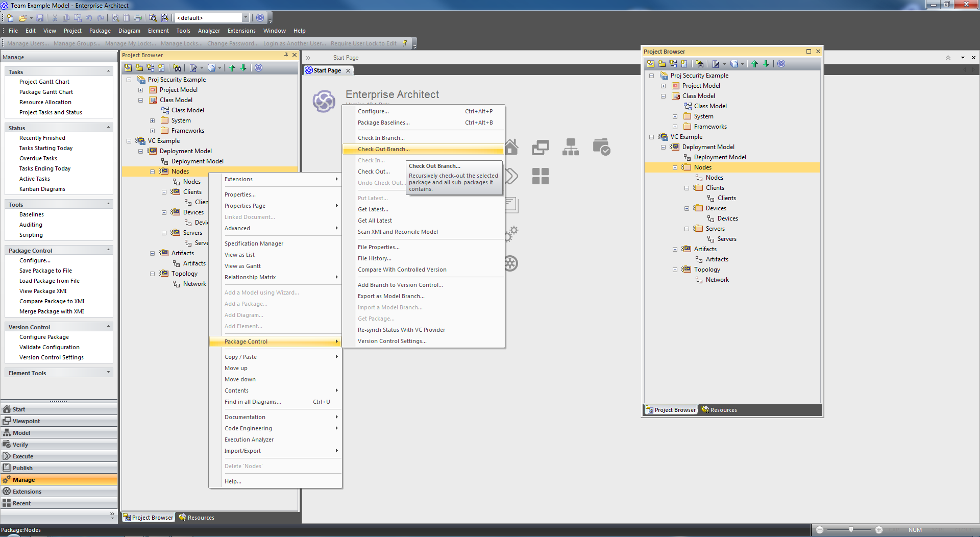Viewport: 980px width, 537px height.
Task: Click the binoculars Find icon in floating Project Browser
Action: coord(699,64)
